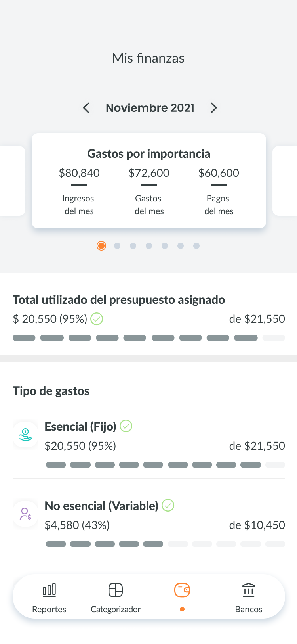Show the partially visible card on right

click(285, 181)
